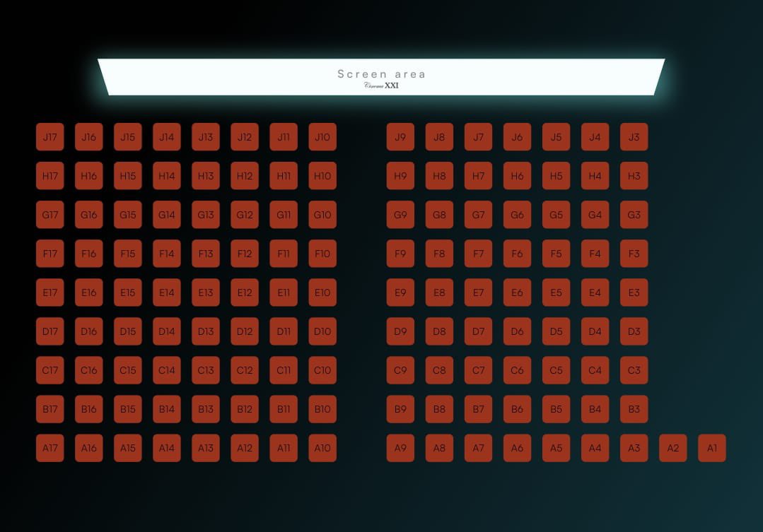Viewport: 763px width, 532px height.
Task: Pick seat F13
Action: tap(206, 254)
